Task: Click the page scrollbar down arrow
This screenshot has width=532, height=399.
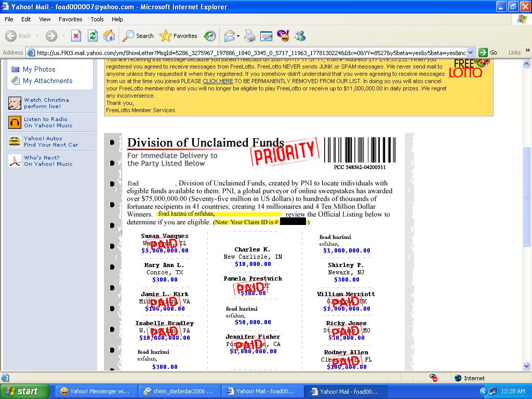Action: click(527, 366)
